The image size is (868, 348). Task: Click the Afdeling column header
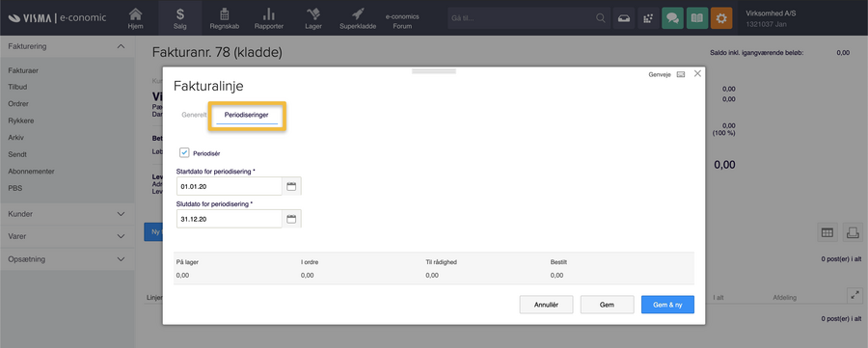point(784,298)
